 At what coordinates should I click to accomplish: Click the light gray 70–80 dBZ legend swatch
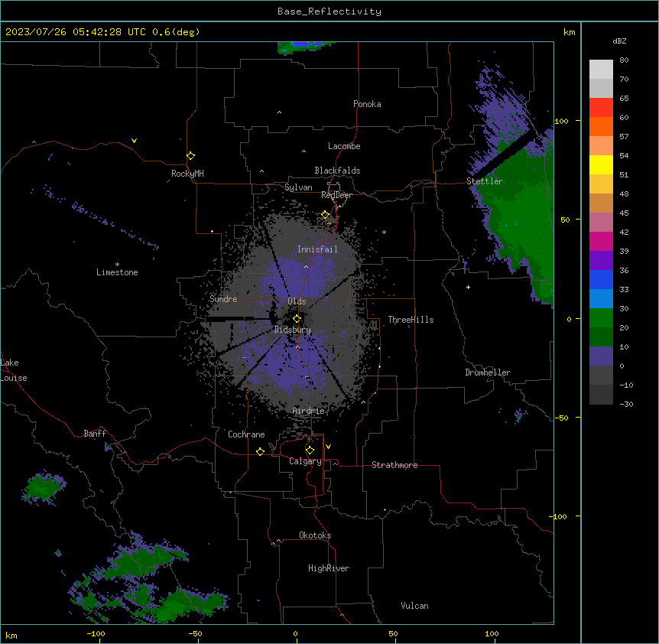tap(601, 70)
